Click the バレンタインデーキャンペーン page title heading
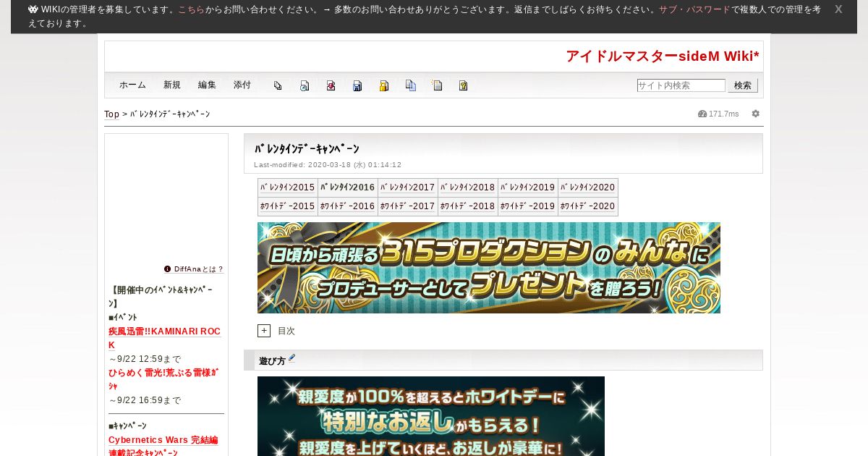The width and height of the screenshot is (868, 456). (x=307, y=149)
